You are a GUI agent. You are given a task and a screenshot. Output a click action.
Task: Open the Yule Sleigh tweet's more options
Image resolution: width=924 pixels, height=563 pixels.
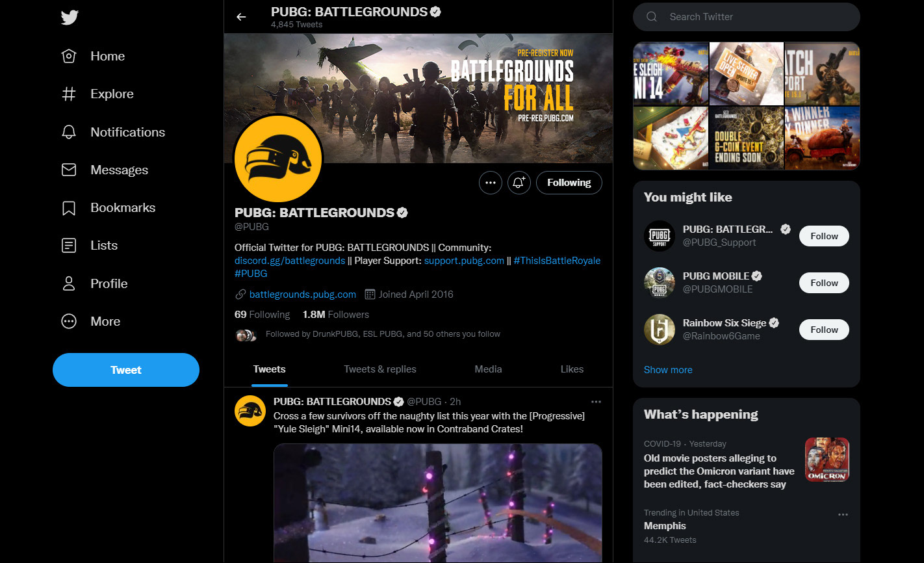[596, 402]
